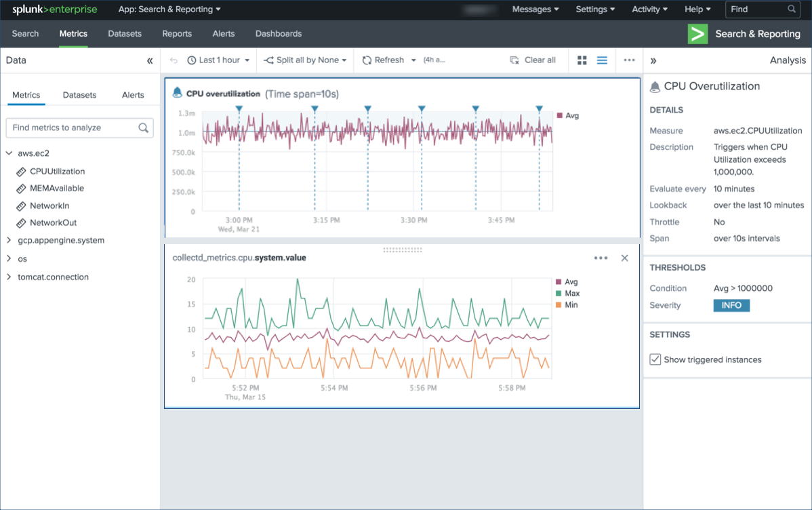812x510 pixels.
Task: Open more options on the collectd_metrics.cpu chart
Action: click(600, 258)
